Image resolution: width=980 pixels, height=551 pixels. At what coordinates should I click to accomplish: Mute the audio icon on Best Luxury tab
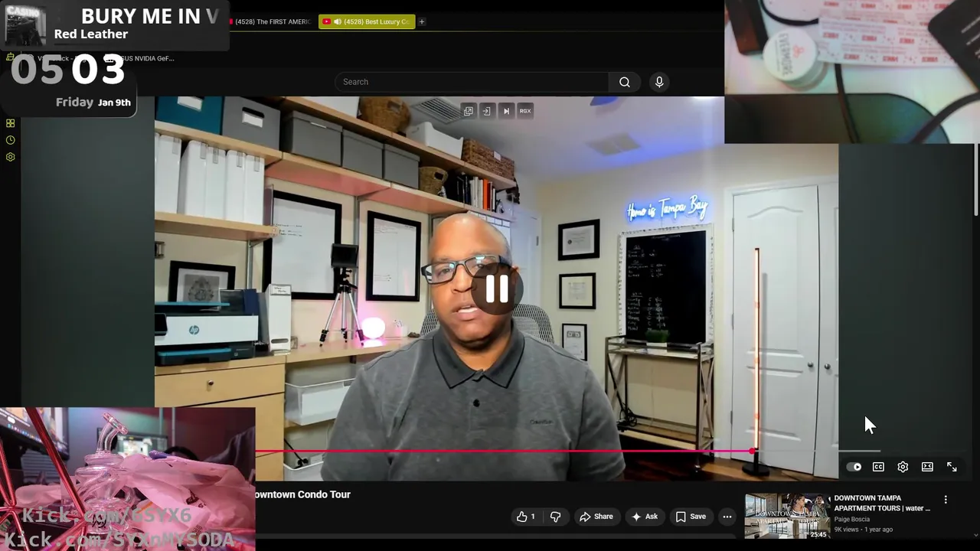(x=338, y=21)
